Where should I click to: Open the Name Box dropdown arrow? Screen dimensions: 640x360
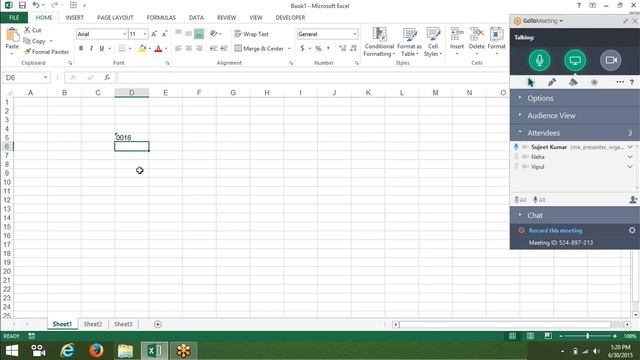pyautogui.click(x=45, y=77)
